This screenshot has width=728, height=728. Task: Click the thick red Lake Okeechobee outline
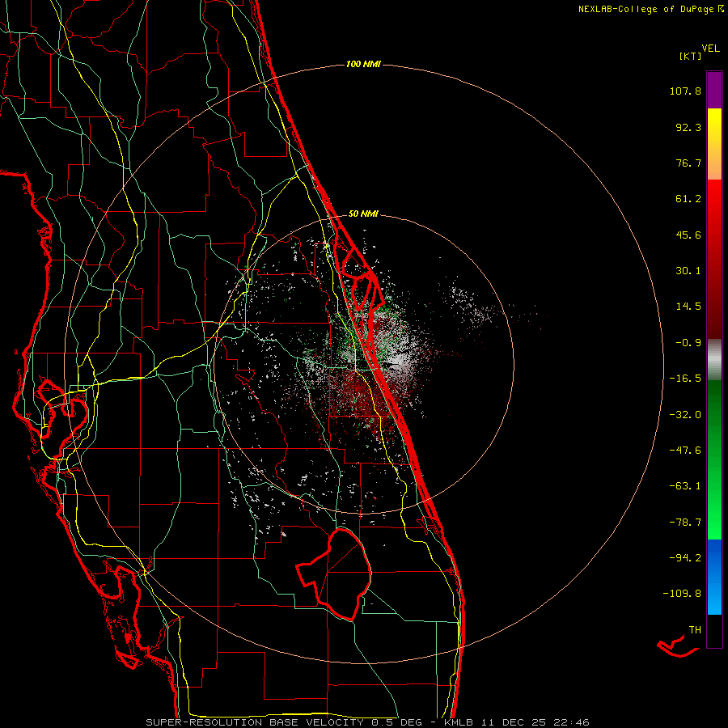[x=334, y=574]
